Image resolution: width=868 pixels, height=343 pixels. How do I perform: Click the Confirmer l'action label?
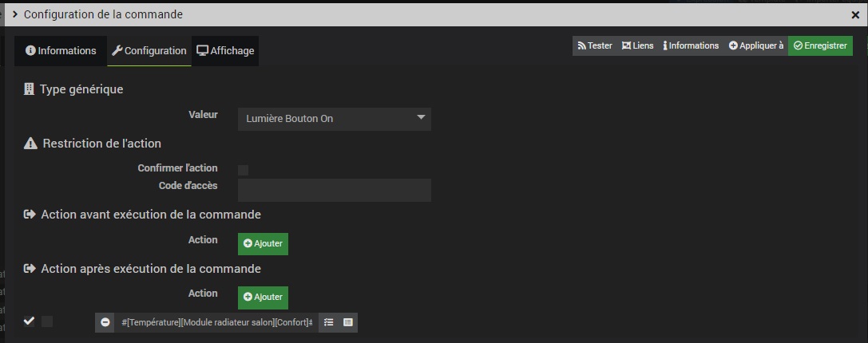[178, 168]
